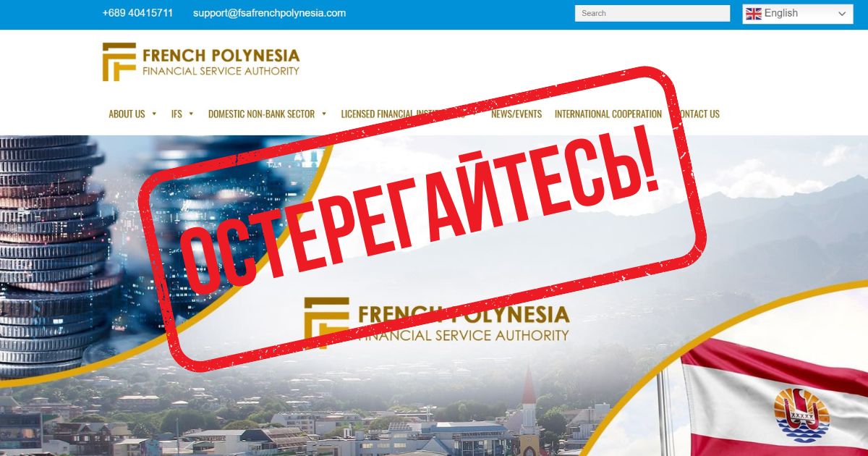
Task: Focus the Search input field
Action: click(652, 13)
